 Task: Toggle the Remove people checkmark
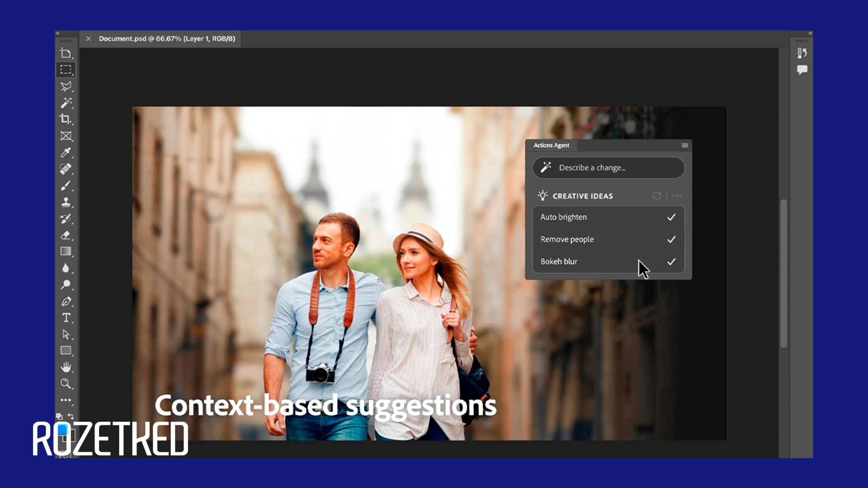pyautogui.click(x=671, y=239)
